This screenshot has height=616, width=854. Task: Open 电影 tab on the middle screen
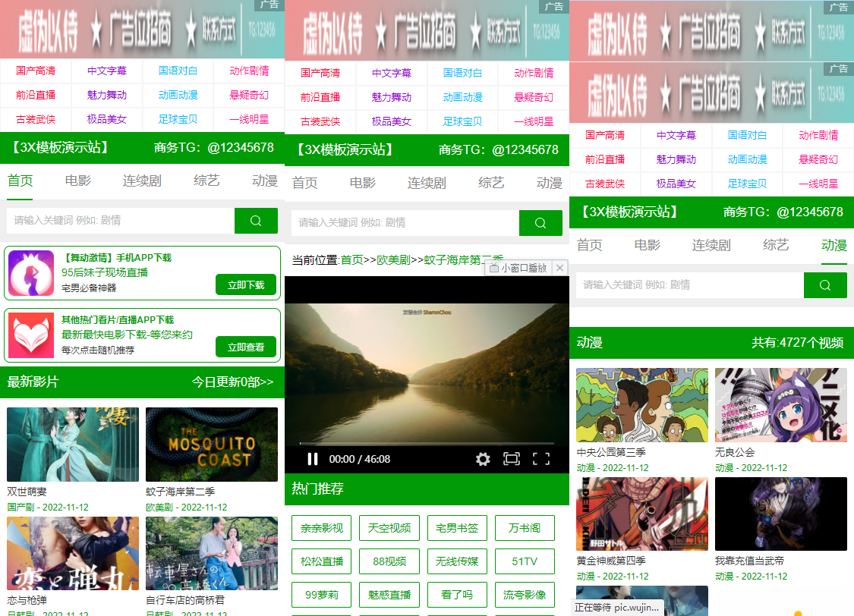pyautogui.click(x=363, y=183)
